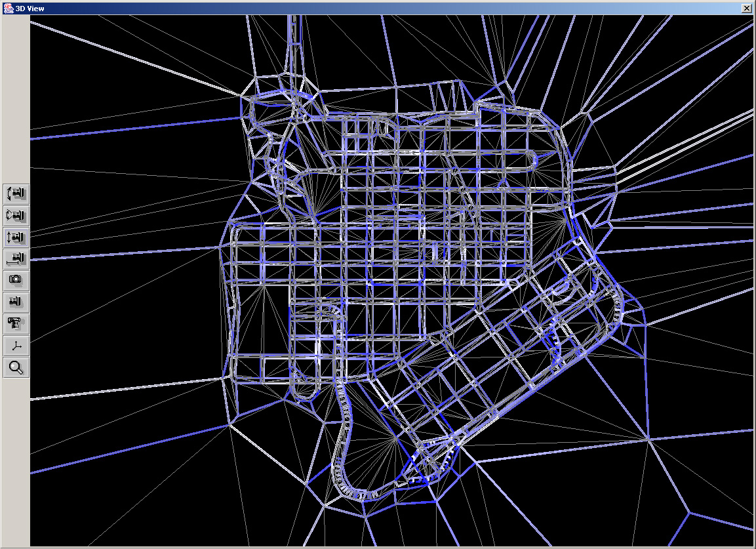Image resolution: width=756 pixels, height=549 pixels.
Task: Close the 3D View window
Action: 746,8
